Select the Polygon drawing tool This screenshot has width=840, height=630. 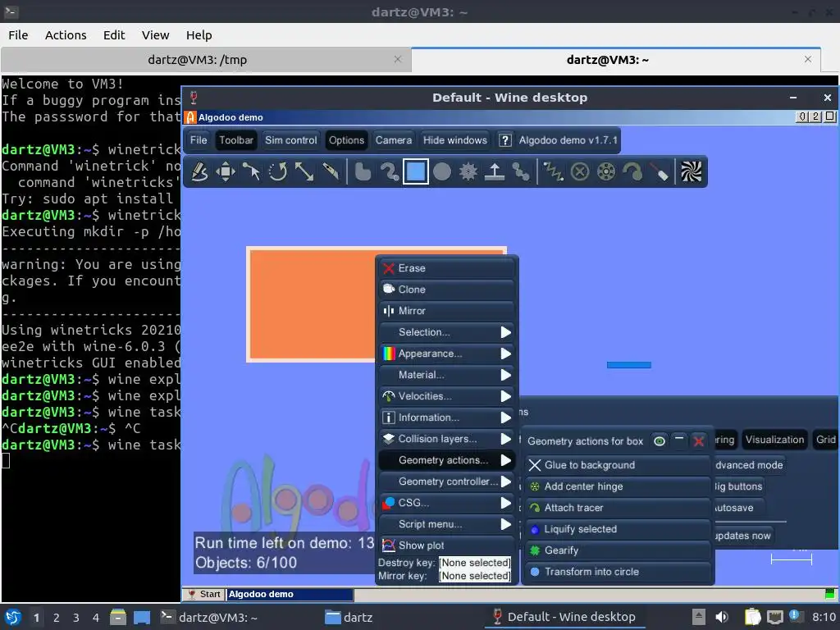(363, 172)
